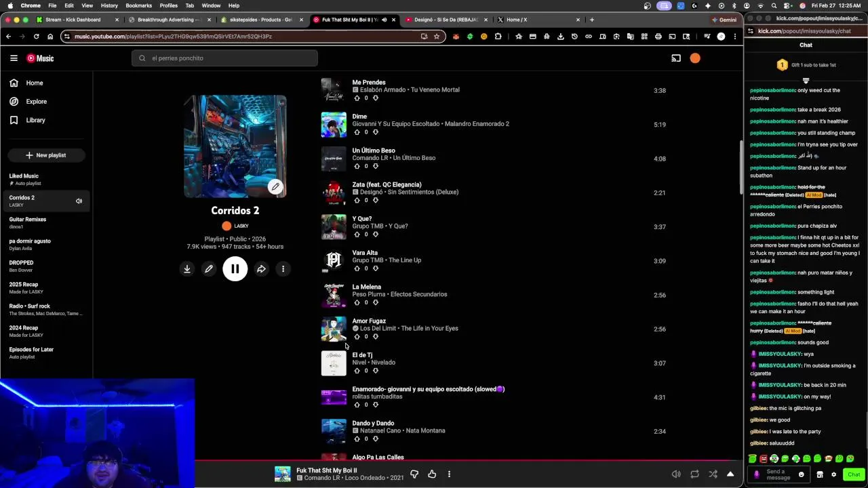Open the Chrome History menu
The width and height of the screenshot is (868, 488).
point(109,5)
